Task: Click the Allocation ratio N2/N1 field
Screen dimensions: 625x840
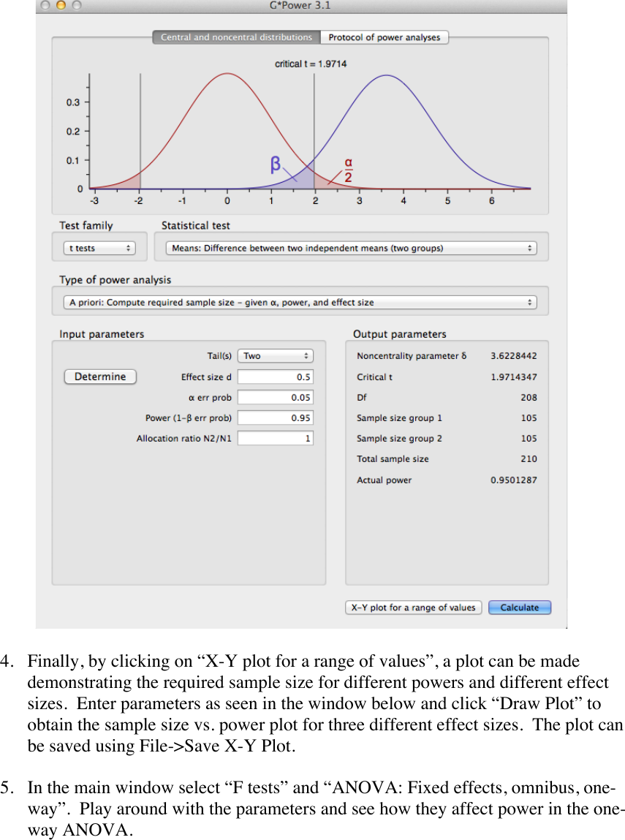Action: pos(275,439)
